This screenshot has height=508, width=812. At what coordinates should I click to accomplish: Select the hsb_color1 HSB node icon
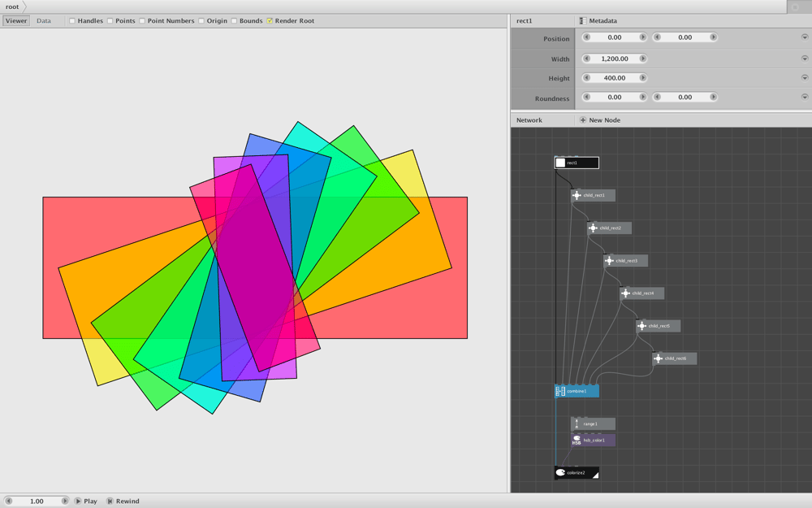coord(577,441)
